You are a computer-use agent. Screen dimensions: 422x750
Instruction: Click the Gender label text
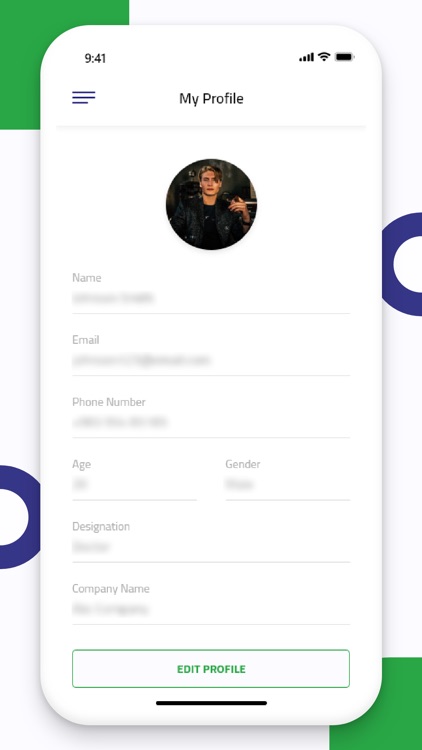pos(243,464)
